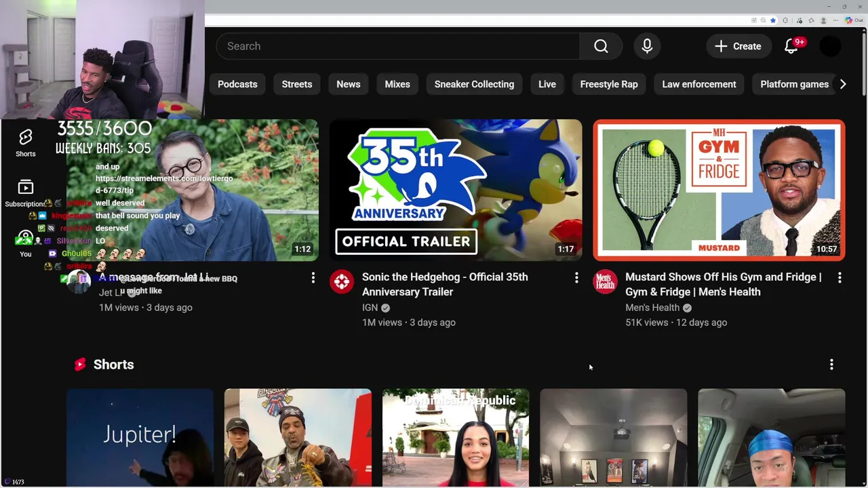868x488 pixels.
Task: Focus the YouTube Search field
Action: tap(398, 46)
